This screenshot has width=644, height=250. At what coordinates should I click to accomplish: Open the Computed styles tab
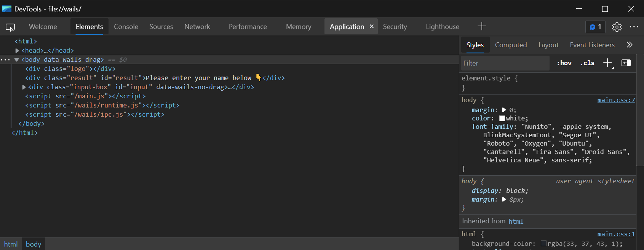point(511,45)
